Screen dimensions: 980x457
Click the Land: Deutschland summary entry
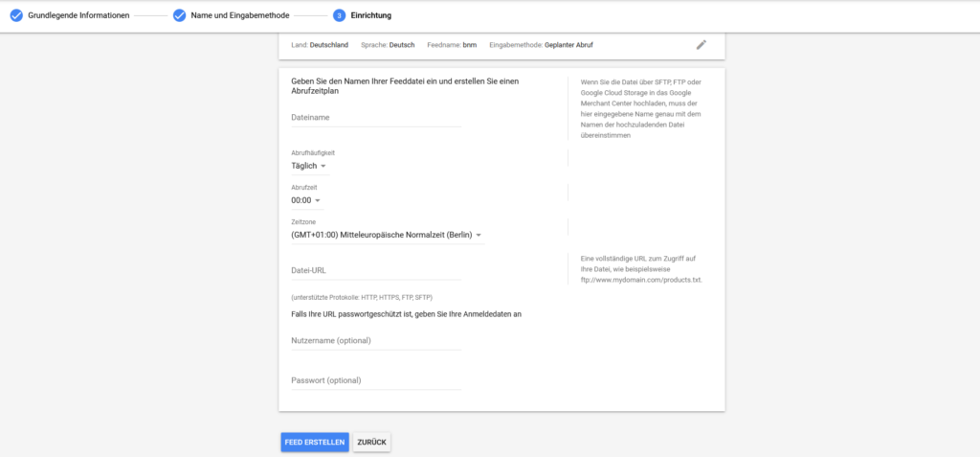coord(320,44)
